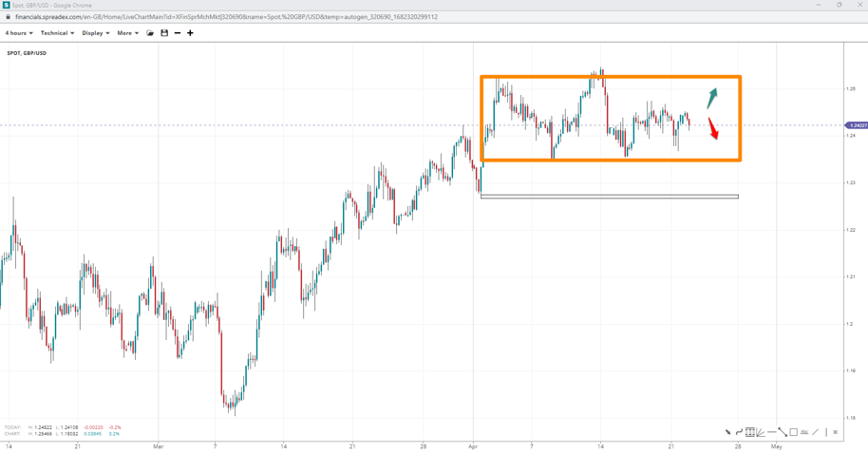Select the Fibonacci retracement grid tool

(x=749, y=432)
